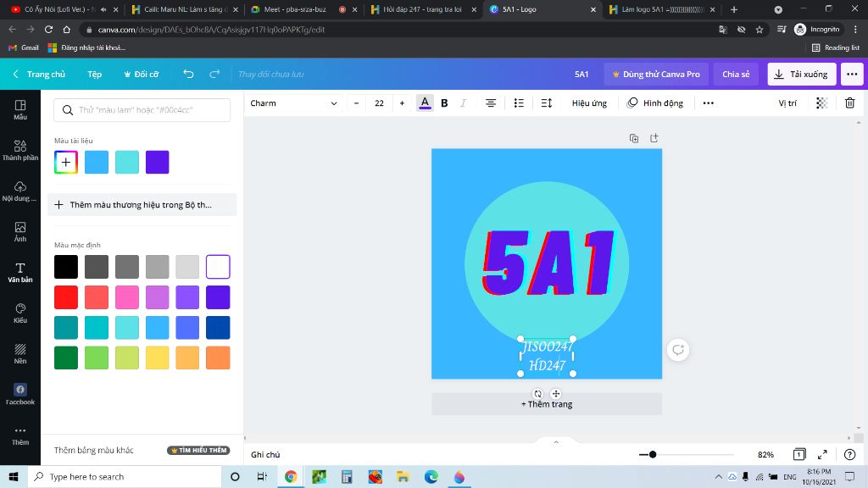This screenshot has height=488, width=868.
Task: Toggle bold text formatting
Action: (444, 103)
